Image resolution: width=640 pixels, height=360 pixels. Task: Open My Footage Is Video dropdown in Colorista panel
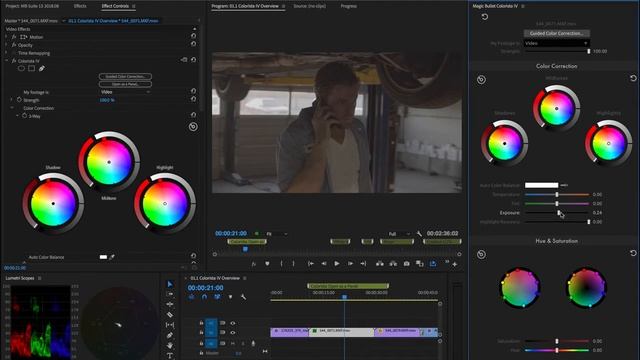pos(556,43)
